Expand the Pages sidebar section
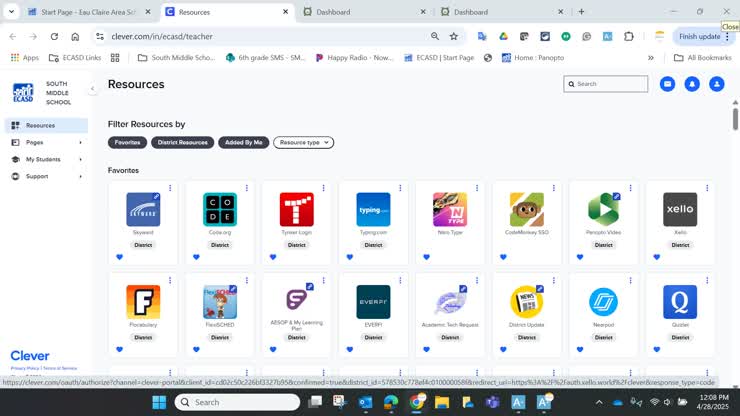 [x=46, y=142]
